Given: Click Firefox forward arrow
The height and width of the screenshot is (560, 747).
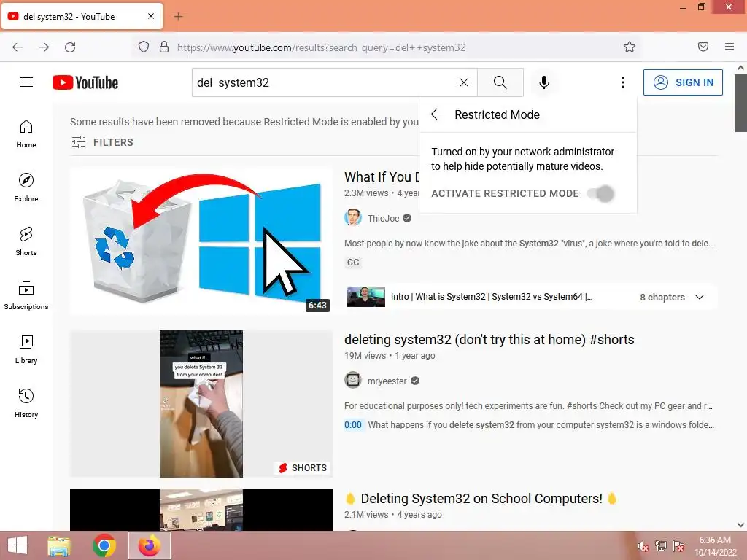Looking at the screenshot, I should 43,47.
